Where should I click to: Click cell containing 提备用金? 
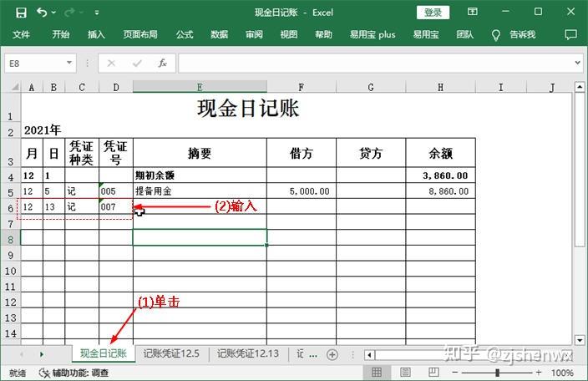pos(199,191)
